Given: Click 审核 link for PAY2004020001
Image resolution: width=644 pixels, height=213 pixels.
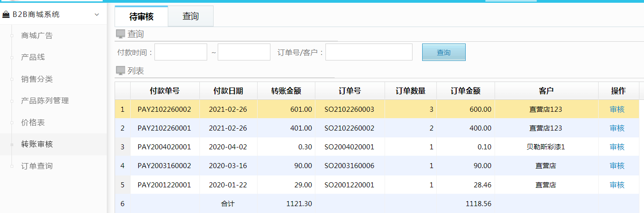Looking at the screenshot, I should [x=617, y=147].
